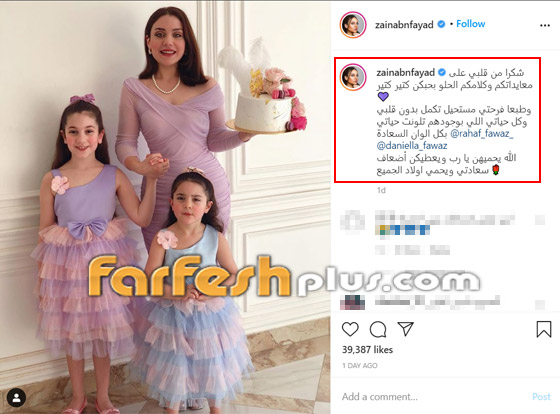This screenshot has height=414, width=560.
Task: Open @daniella_fawaz mention link
Action: tap(412, 146)
